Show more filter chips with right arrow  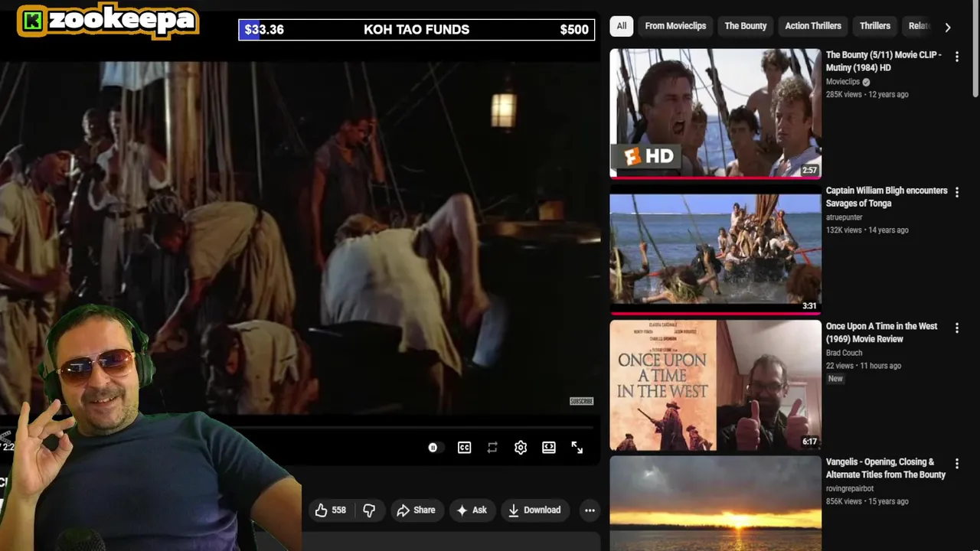point(948,27)
